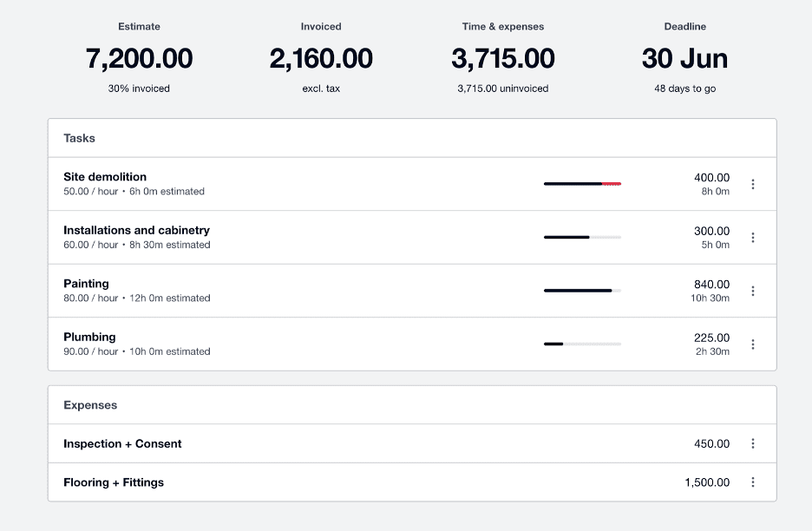Image resolution: width=812 pixels, height=531 pixels.
Task: Click the Invoiced amount of 2,160.00
Action: coord(321,58)
